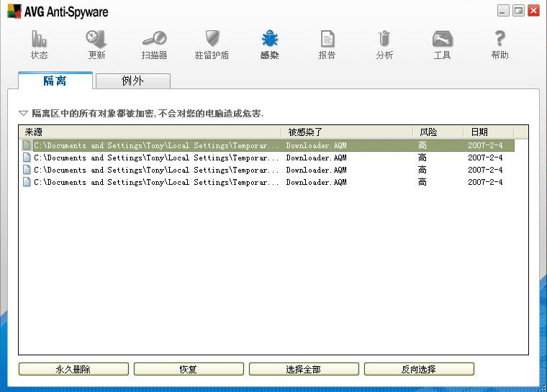Switch to the 隔离 quarantine tab

55,81
